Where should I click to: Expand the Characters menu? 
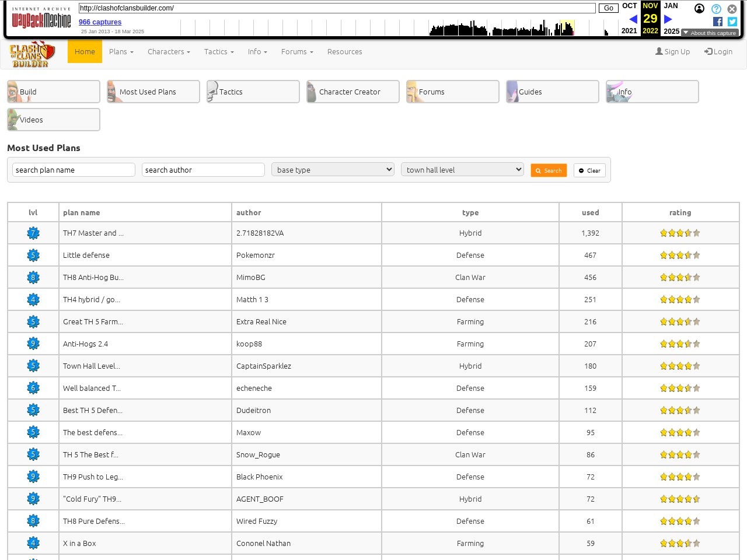tap(169, 52)
